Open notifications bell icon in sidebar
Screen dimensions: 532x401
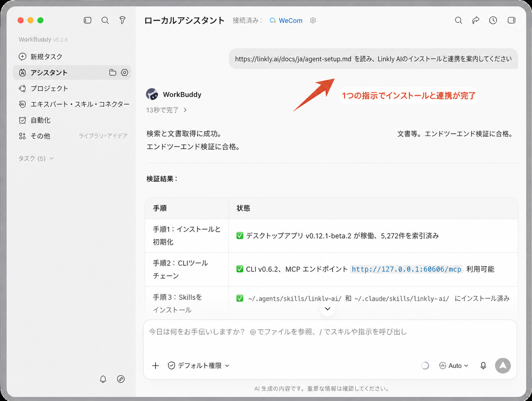[x=103, y=379]
